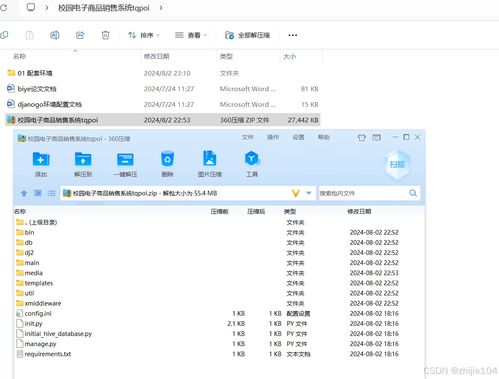Sort archive by 压缩前 column header

point(219,211)
